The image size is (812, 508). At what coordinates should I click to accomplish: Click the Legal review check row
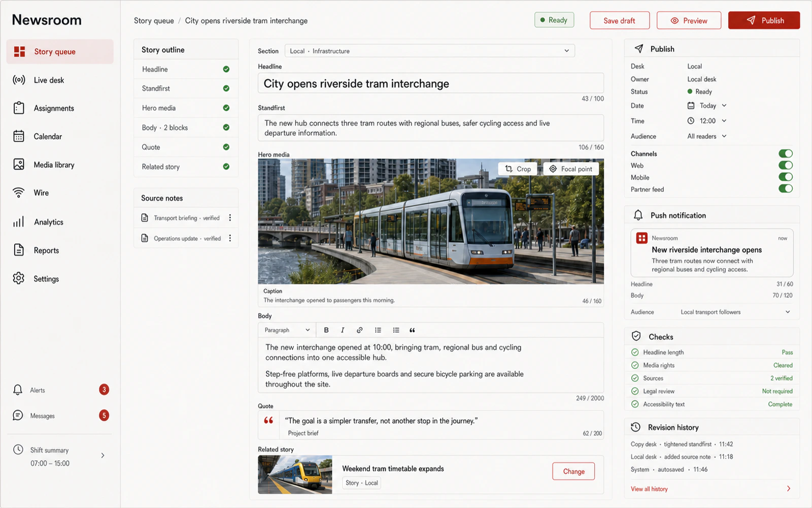[x=712, y=391]
